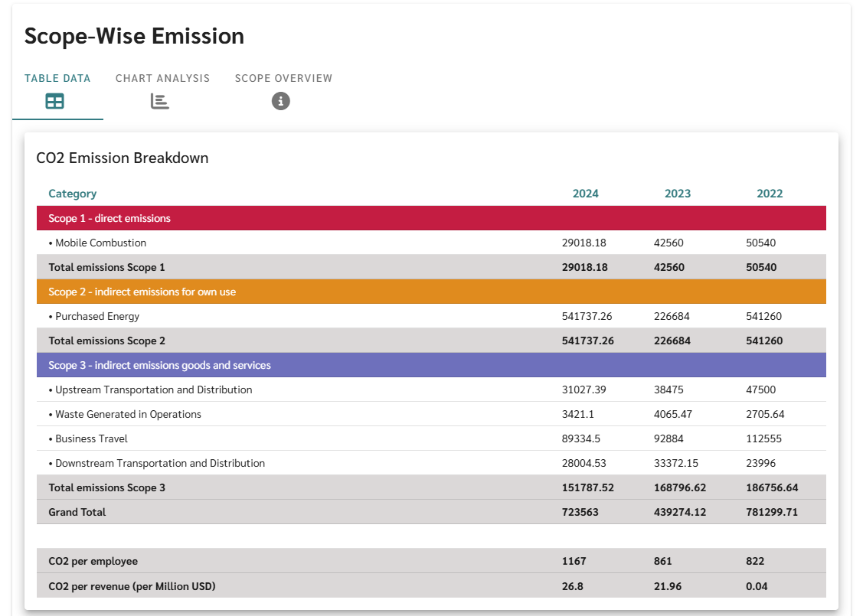Click the Total emissions Scope 3 label
863x616 pixels.
coord(106,488)
